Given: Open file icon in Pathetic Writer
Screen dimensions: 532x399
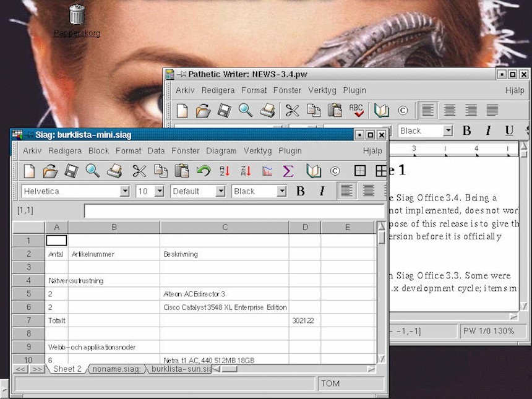Looking at the screenshot, I should click(204, 111).
